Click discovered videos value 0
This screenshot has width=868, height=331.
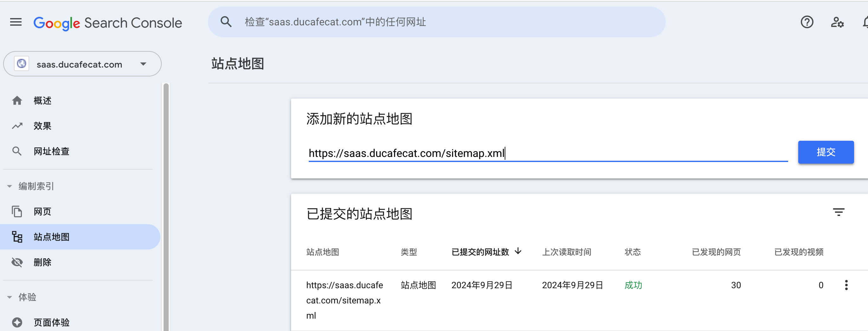[821, 285]
